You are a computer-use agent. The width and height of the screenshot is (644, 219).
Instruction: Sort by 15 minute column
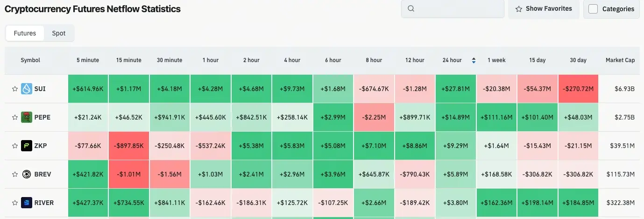pyautogui.click(x=129, y=60)
